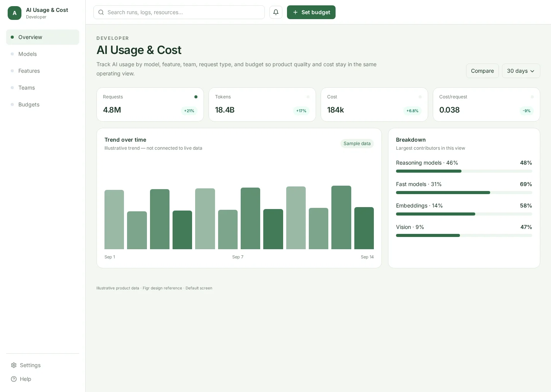This screenshot has height=392, width=551.
Task: Click the +6.8% change badge
Action: [412, 111]
